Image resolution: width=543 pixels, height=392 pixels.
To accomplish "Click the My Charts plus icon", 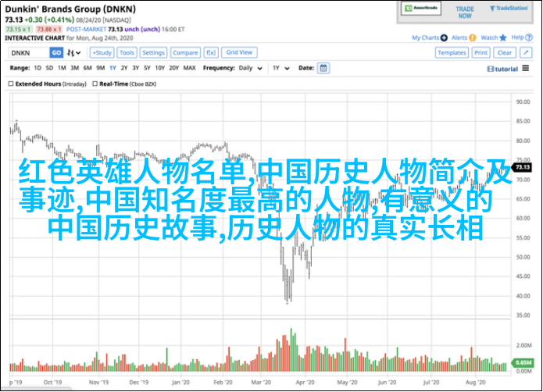I will [x=444, y=37].
